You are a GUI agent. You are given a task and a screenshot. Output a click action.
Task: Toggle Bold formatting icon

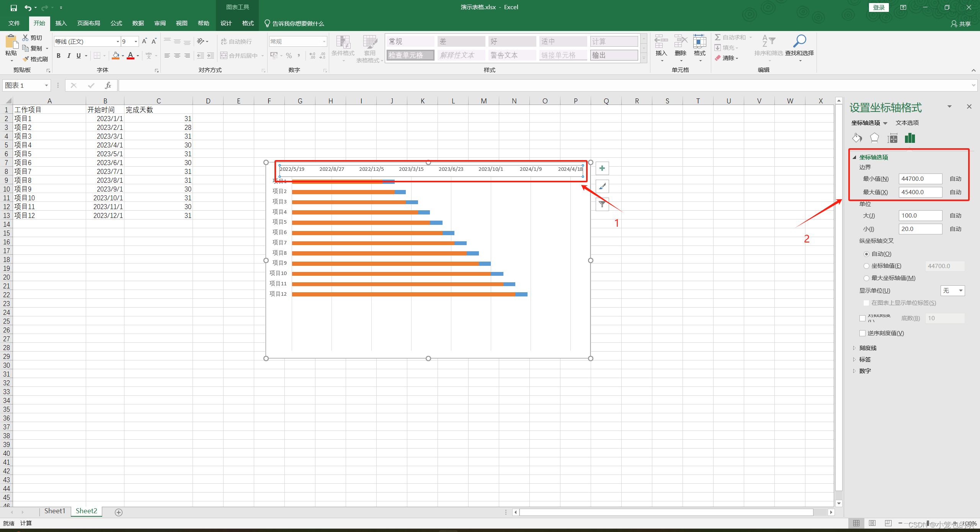(x=58, y=56)
